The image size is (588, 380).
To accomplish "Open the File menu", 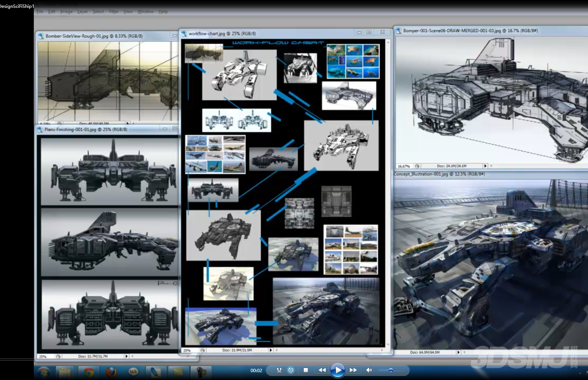I will (40, 12).
